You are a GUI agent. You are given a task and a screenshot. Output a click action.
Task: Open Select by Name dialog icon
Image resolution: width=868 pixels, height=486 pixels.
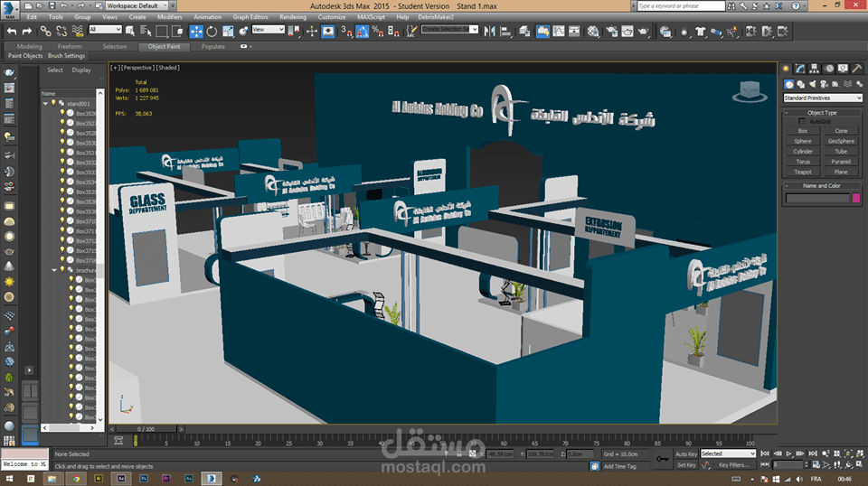click(x=146, y=32)
